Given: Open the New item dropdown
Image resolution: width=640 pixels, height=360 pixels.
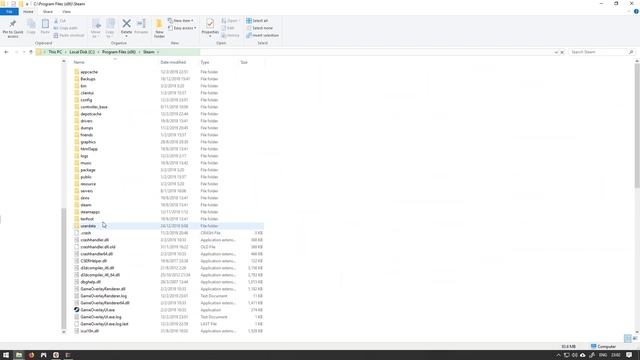Looking at the screenshot, I should coord(181,20).
